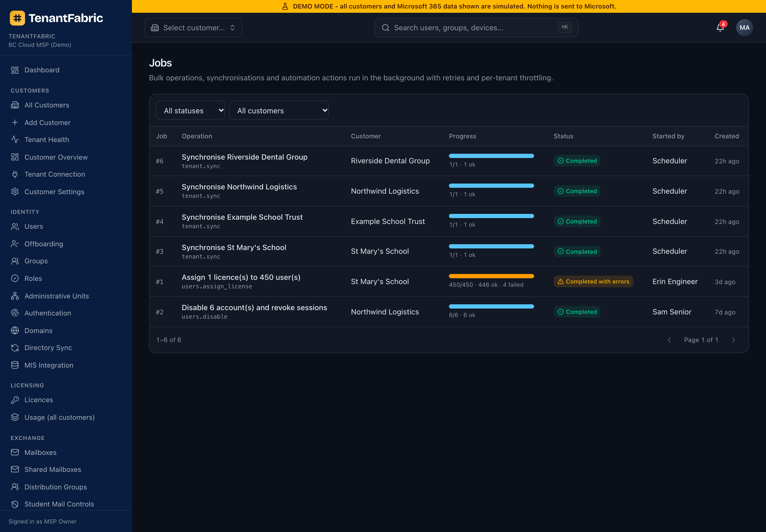766x532 pixels.
Task: Click the Customer Overview grid icon
Action: 15,157
